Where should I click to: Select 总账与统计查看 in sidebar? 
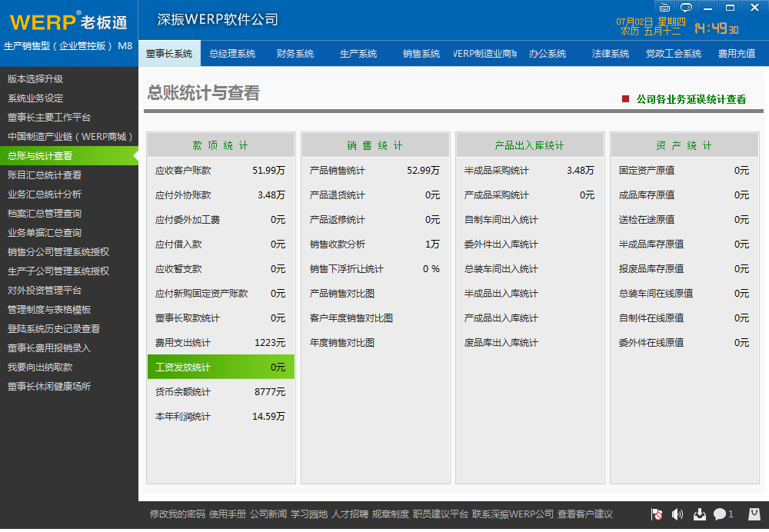69,156
